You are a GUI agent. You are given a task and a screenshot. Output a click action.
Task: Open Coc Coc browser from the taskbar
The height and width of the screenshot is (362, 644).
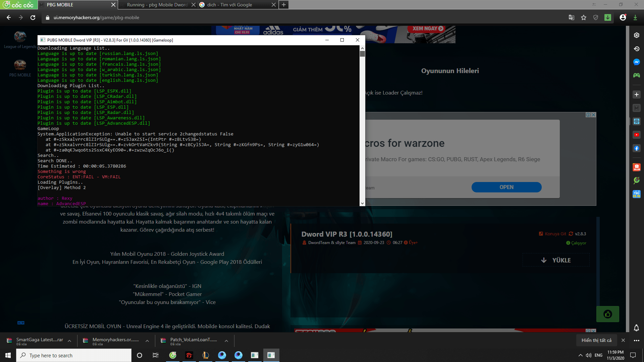[x=173, y=355]
